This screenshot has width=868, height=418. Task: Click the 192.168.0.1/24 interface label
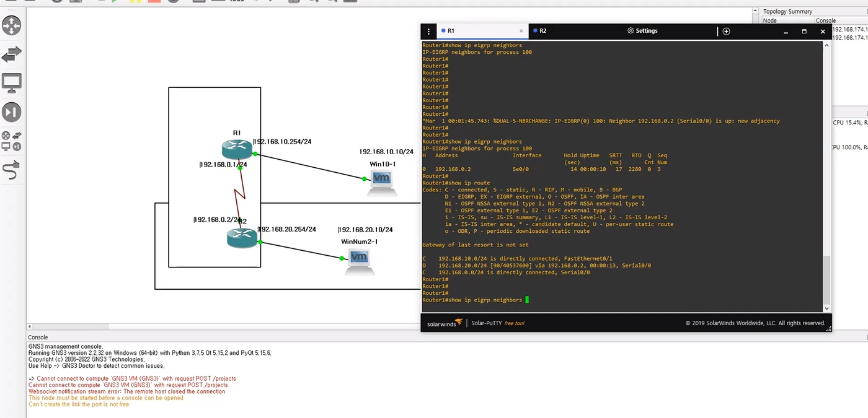pos(223,165)
